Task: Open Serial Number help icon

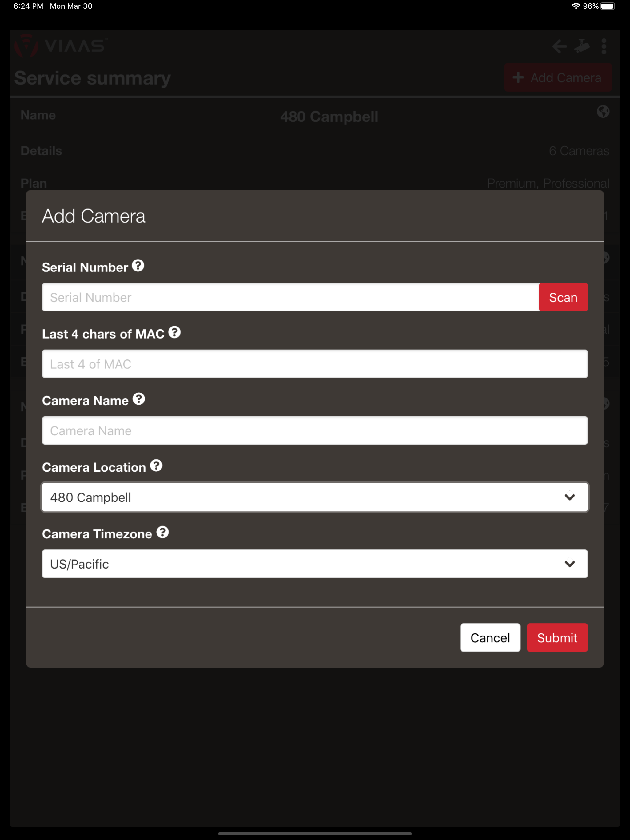Action: (138, 265)
